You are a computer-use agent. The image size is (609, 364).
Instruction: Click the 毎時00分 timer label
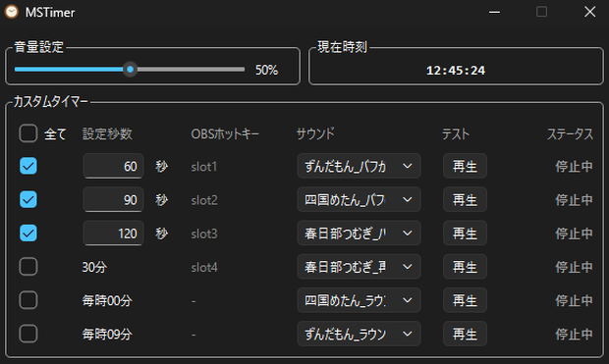point(107,300)
